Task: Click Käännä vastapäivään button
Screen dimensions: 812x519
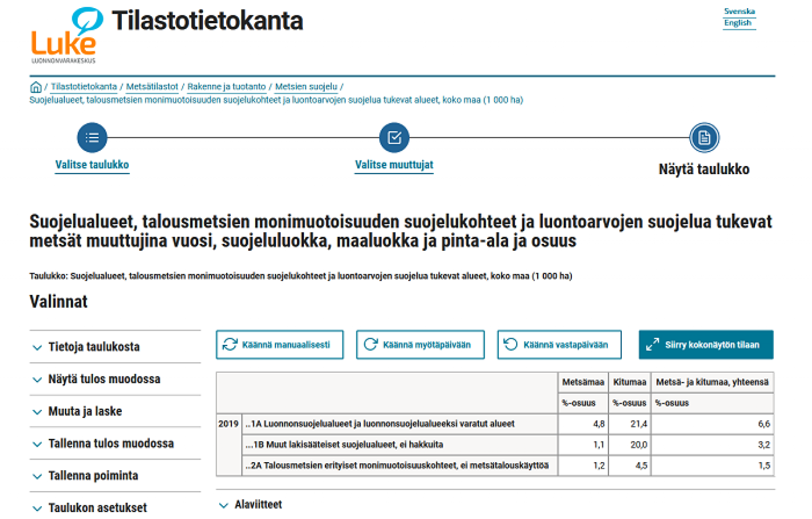Action: [559, 345]
